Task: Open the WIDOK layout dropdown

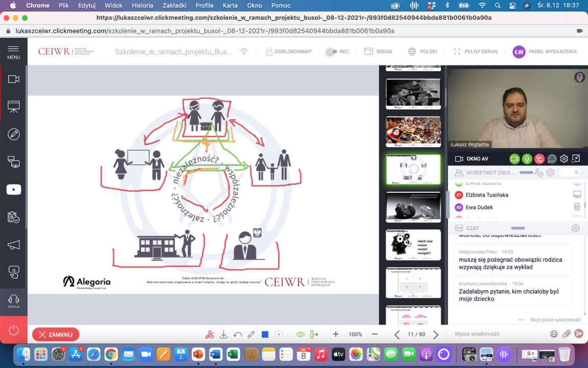Action: (x=378, y=52)
